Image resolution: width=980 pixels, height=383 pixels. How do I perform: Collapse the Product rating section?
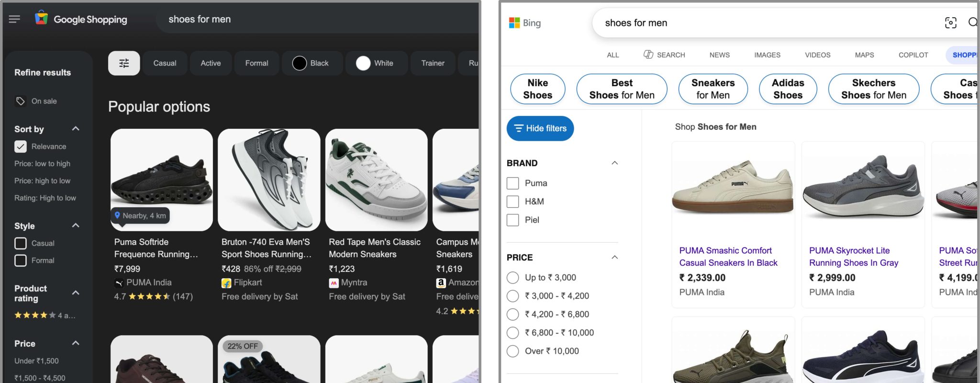click(76, 293)
